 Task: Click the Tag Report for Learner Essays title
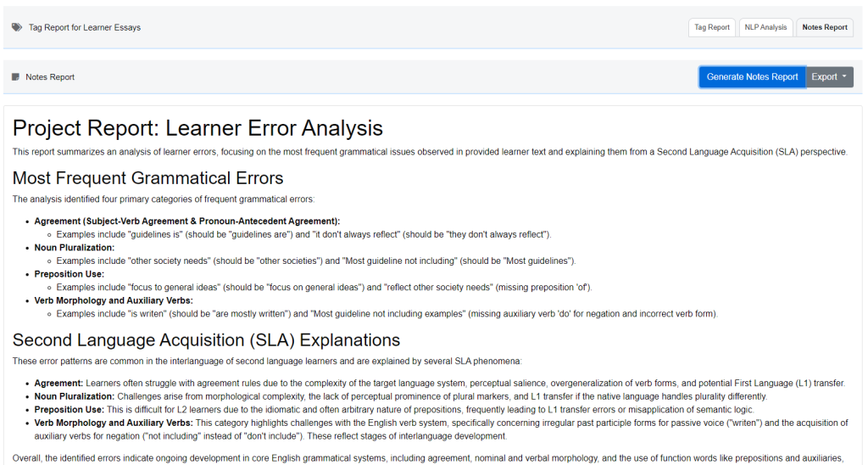(85, 27)
